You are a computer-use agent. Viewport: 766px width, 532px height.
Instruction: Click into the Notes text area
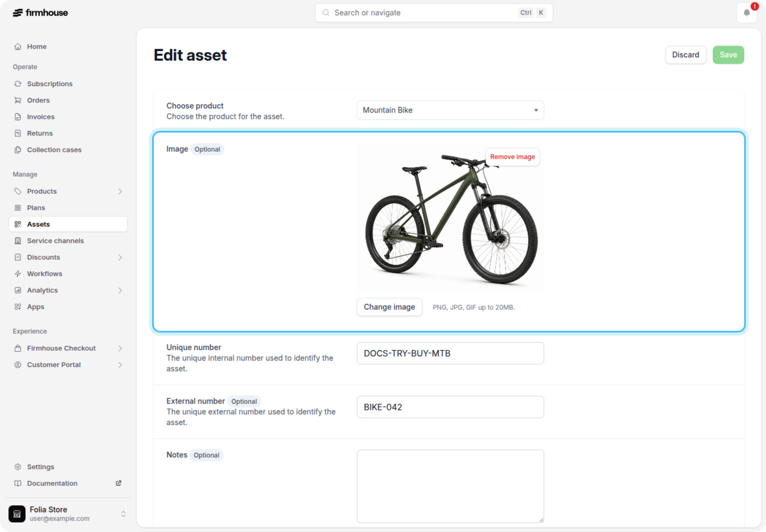(450, 486)
